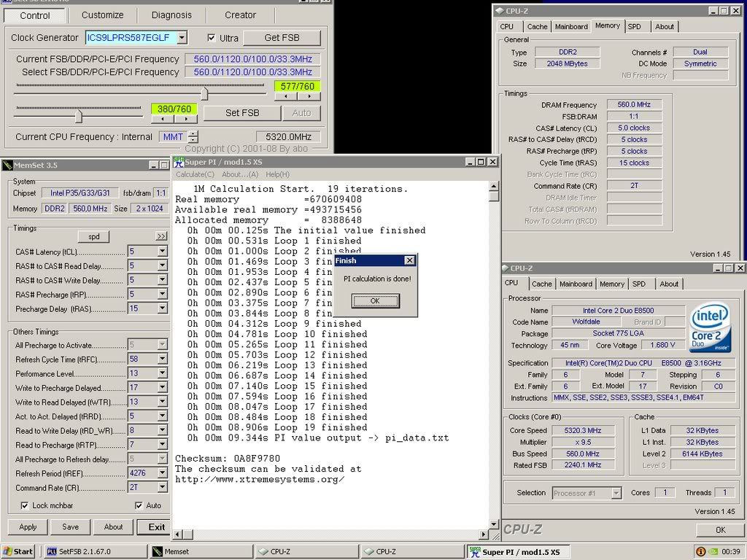Toggle the Ultra checkbox in SetFSB

212,38
